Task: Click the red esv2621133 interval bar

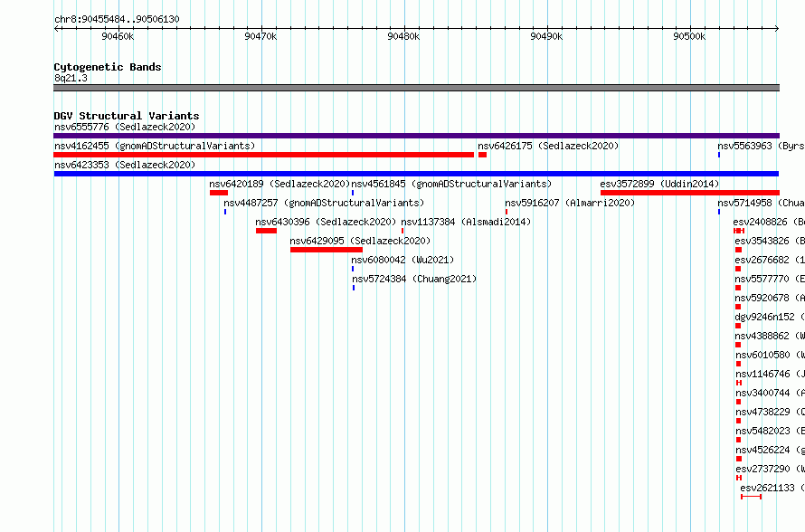Action: click(751, 497)
